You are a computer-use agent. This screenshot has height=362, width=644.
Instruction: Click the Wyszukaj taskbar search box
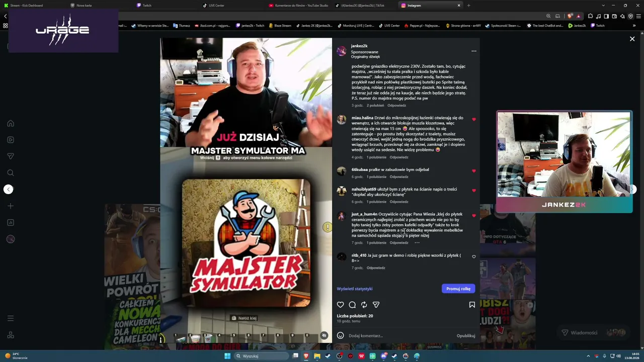(x=262, y=356)
